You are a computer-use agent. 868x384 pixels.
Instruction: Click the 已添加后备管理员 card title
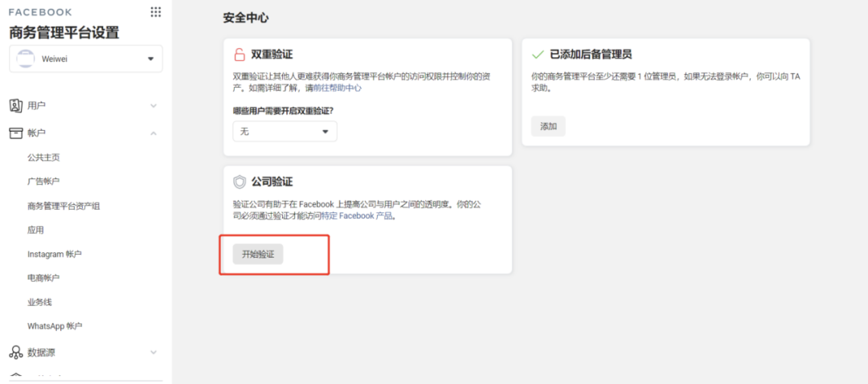coord(591,55)
